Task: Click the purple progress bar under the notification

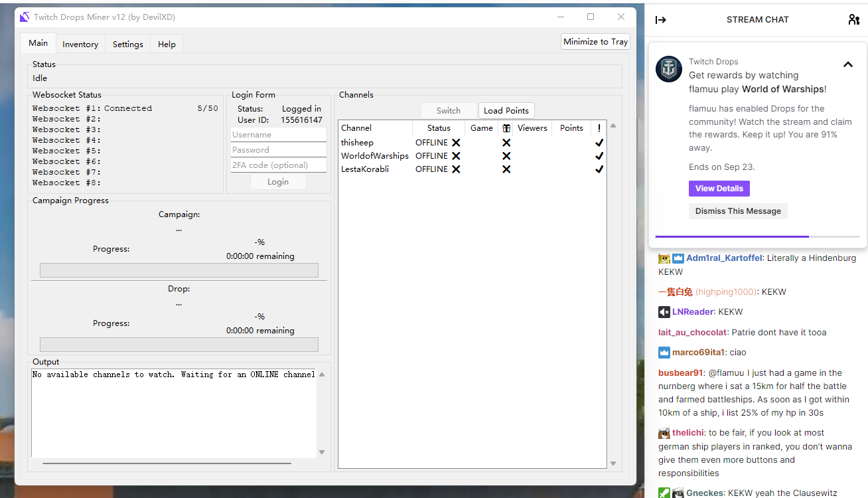Action: (732, 236)
